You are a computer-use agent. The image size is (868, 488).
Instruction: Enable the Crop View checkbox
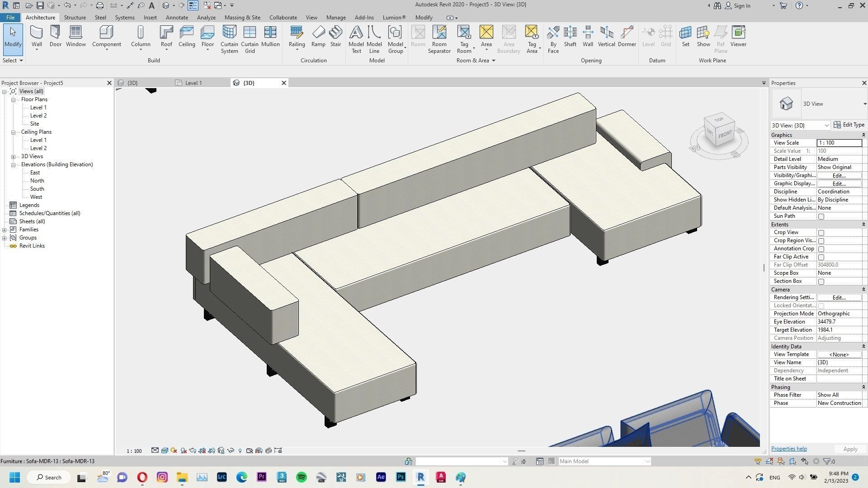click(821, 233)
